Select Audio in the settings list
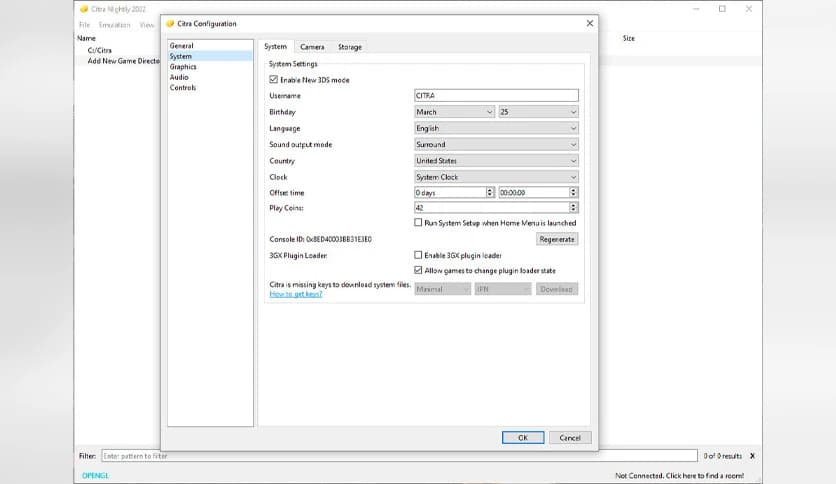836x484 pixels. click(210, 77)
